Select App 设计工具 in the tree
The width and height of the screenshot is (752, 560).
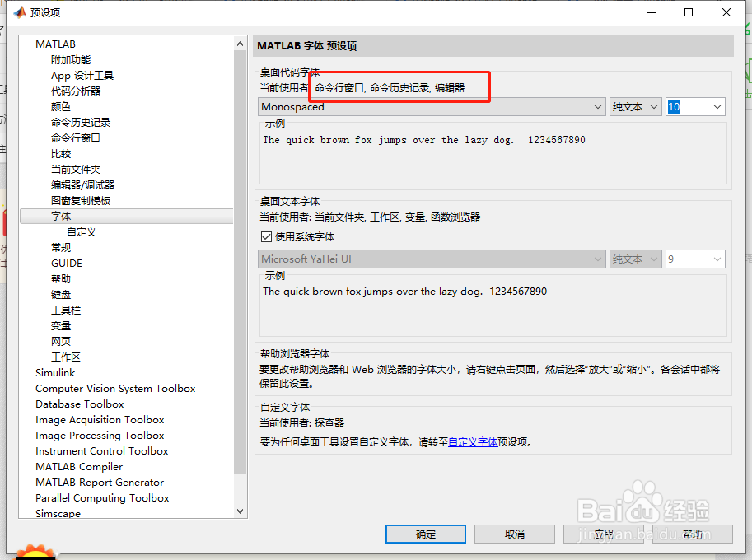(82, 75)
